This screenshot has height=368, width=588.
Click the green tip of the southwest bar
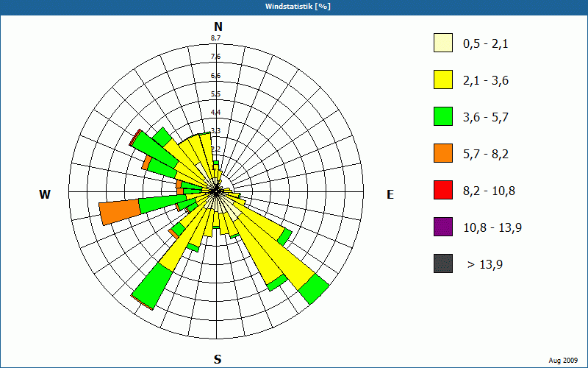coord(152,286)
